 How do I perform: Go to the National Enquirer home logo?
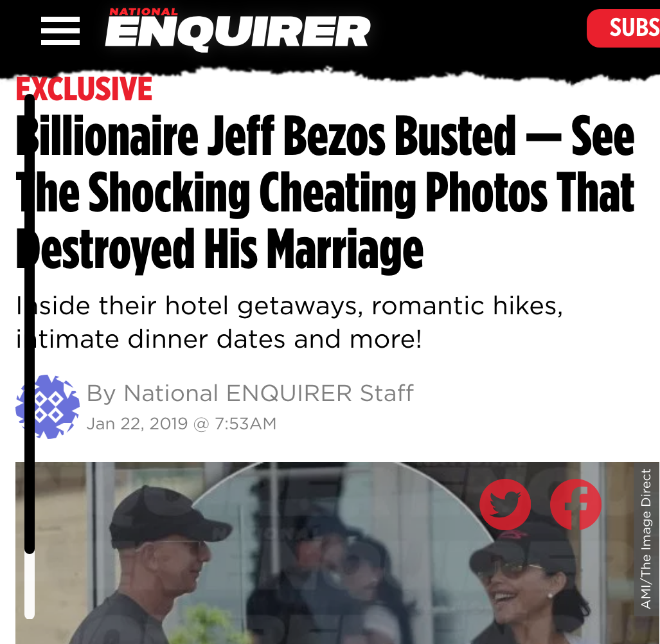click(238, 30)
